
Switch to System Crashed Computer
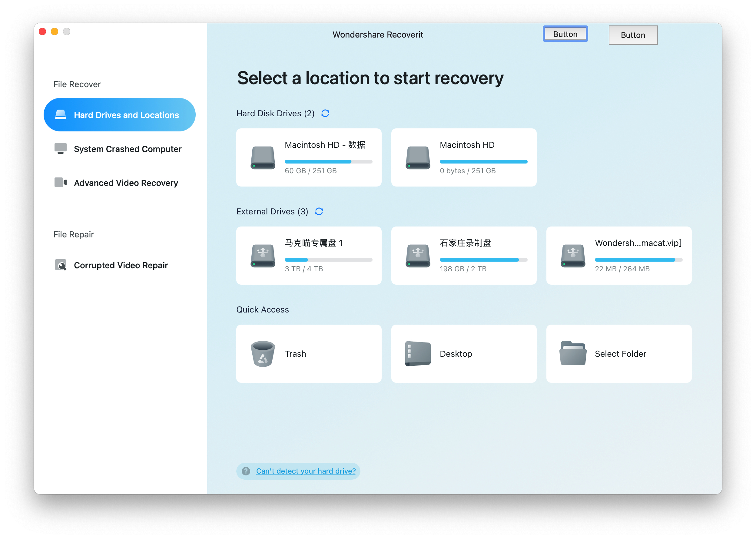128,149
